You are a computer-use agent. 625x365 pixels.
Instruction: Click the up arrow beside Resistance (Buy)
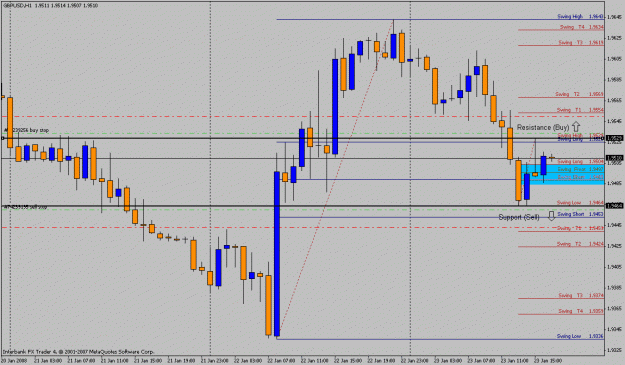tap(576, 127)
